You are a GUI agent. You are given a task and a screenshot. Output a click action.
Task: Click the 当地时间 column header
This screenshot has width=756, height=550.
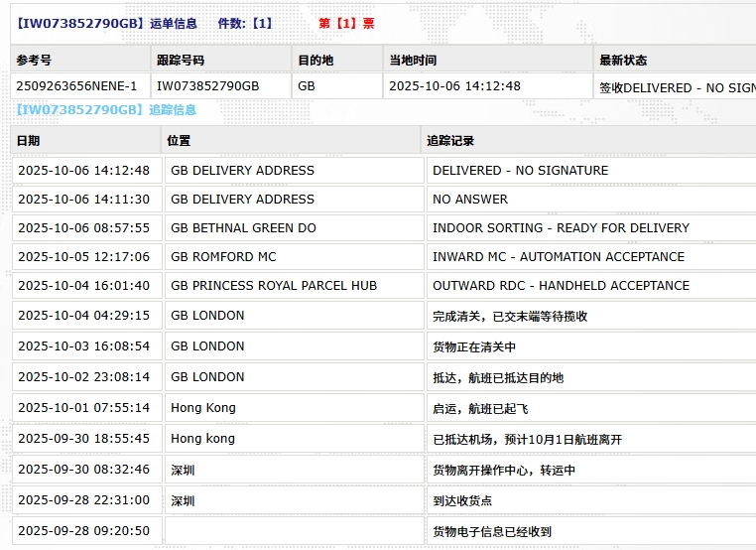coord(413,60)
